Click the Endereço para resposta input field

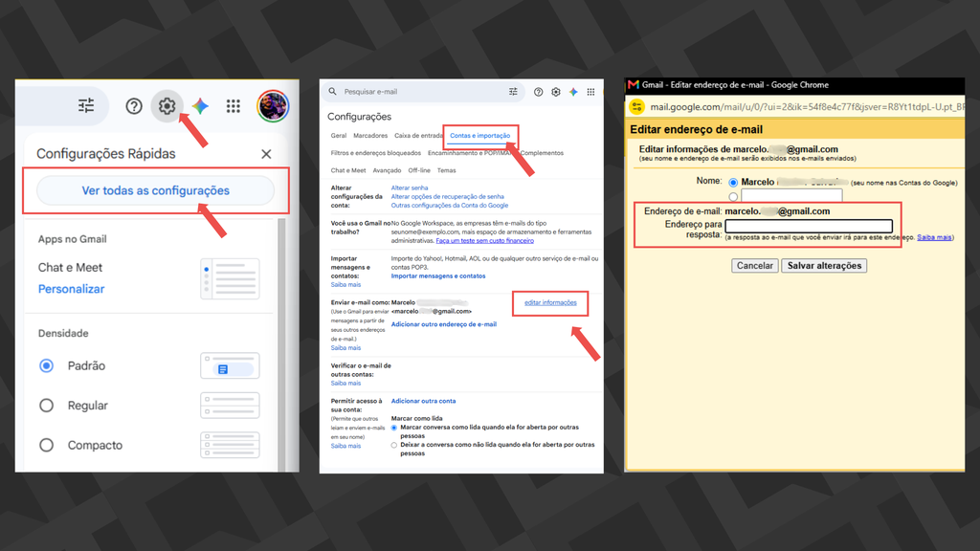(x=809, y=226)
